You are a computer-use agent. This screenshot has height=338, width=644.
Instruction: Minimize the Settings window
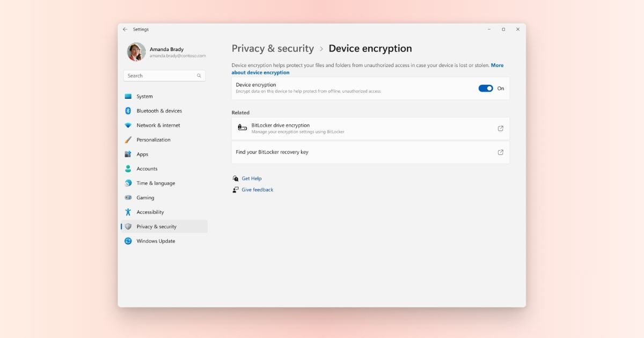point(489,30)
